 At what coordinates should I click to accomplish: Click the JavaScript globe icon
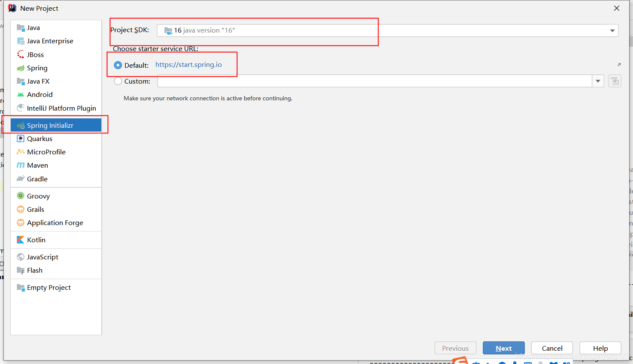coord(21,257)
